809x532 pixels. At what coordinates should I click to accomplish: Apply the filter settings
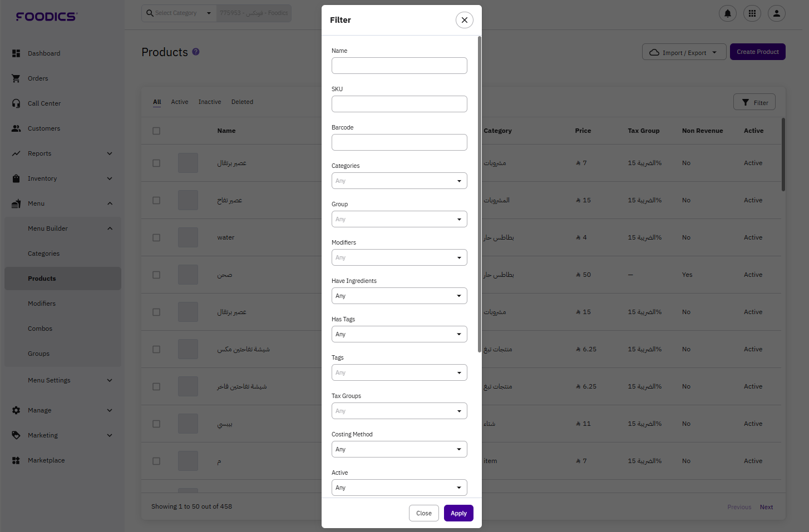tap(458, 513)
